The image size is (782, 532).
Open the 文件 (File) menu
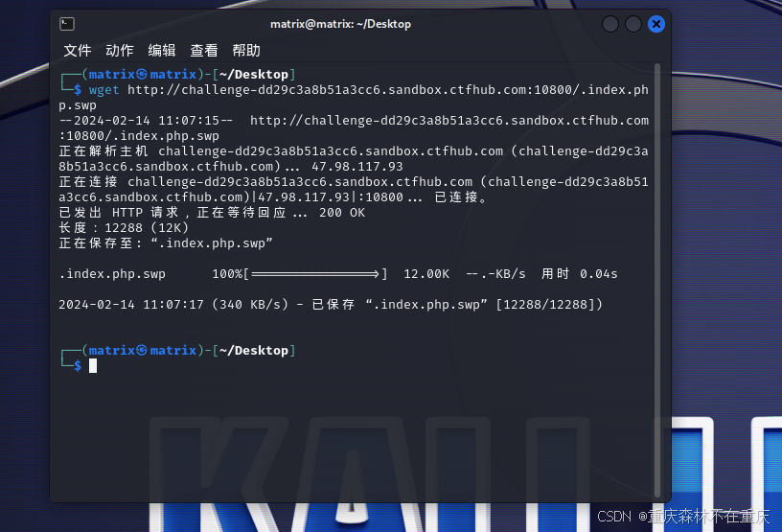tap(78, 51)
